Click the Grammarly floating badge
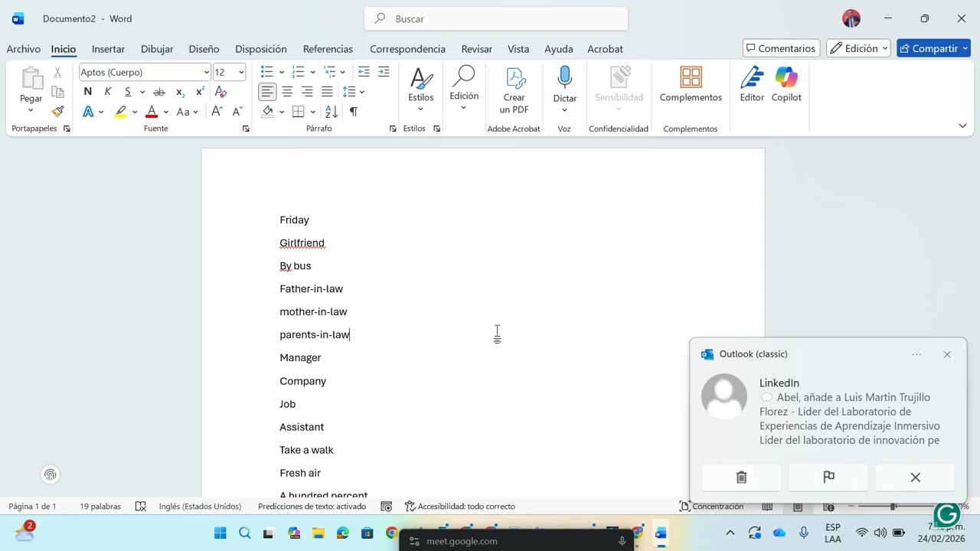The height and width of the screenshot is (551, 980). pyautogui.click(x=947, y=514)
